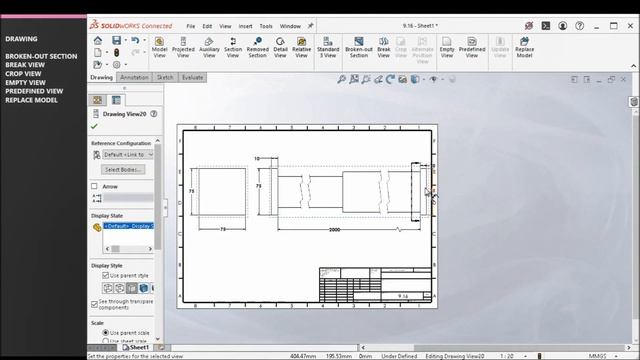The image size is (640, 360).
Task: Open the user account icon
Action: point(562,26)
